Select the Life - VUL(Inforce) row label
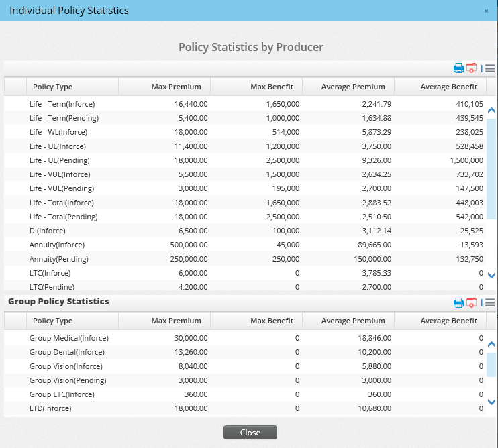This screenshot has height=448, width=498. (60, 174)
